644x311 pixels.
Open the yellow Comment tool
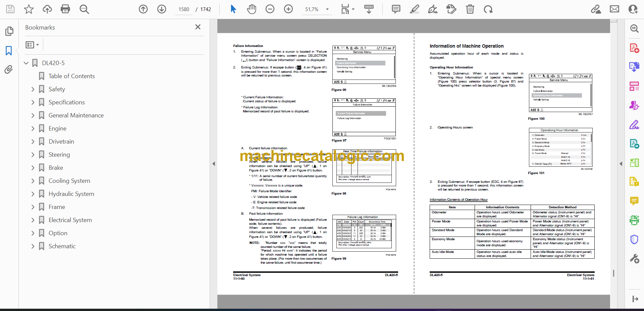634,201
